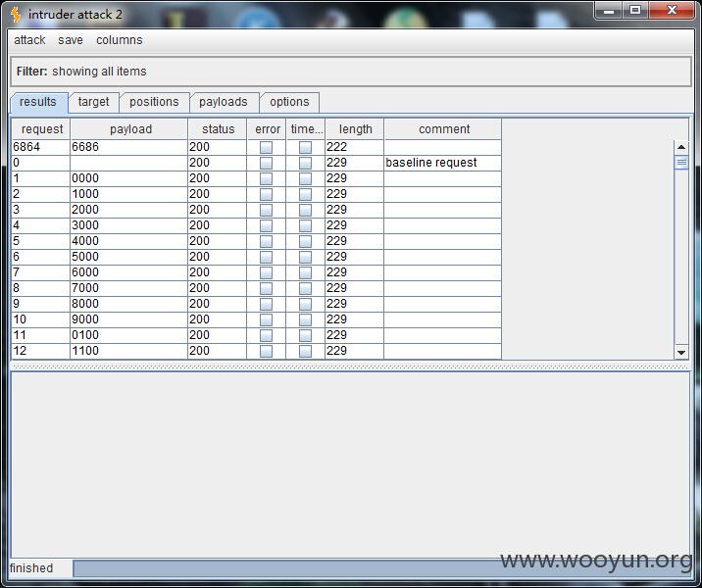Screen dimensions: 702x588
Task: Maximize the intruder attack 2 window
Action: (x=635, y=11)
